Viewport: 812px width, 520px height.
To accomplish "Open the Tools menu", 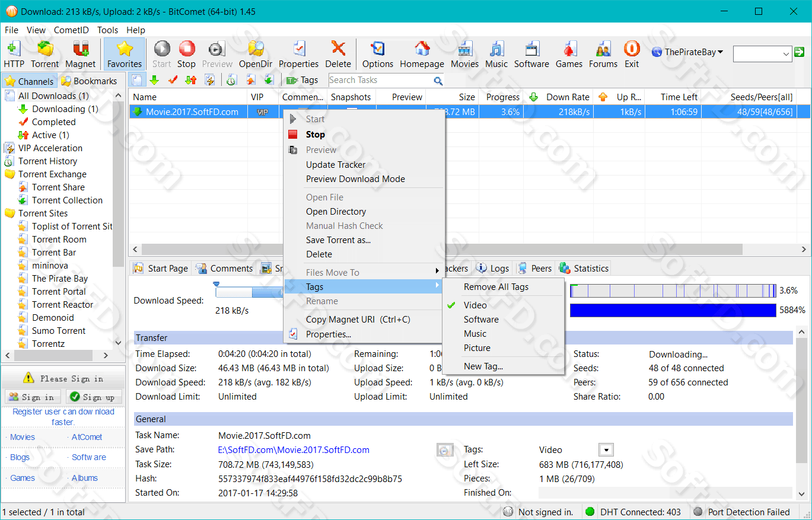I will (x=108, y=30).
